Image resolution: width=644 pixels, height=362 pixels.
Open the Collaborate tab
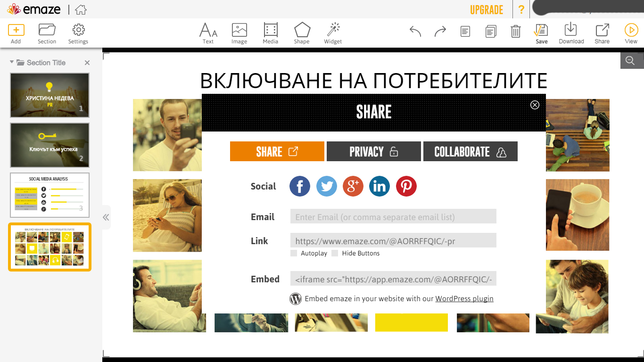tap(470, 151)
